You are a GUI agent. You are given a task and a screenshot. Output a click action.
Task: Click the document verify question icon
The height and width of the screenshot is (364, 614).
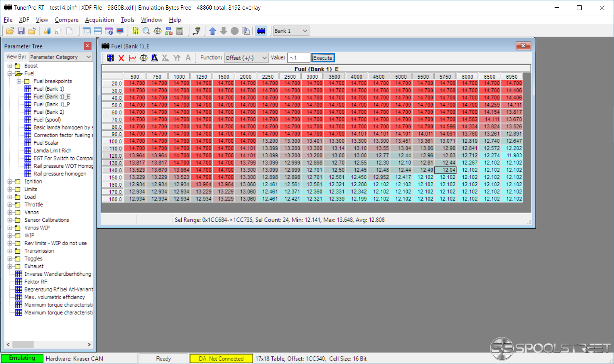[x=246, y=31]
